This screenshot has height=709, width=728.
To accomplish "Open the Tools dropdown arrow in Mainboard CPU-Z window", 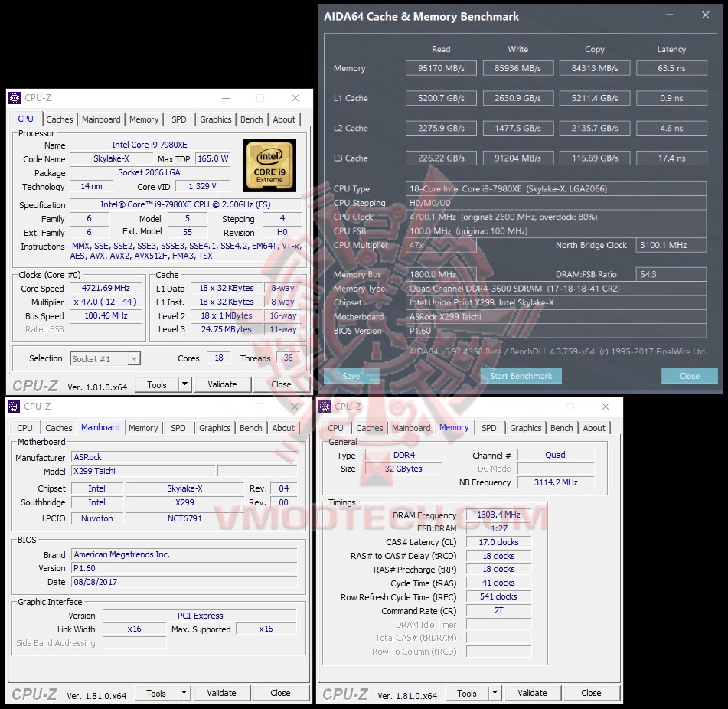I will (184, 693).
